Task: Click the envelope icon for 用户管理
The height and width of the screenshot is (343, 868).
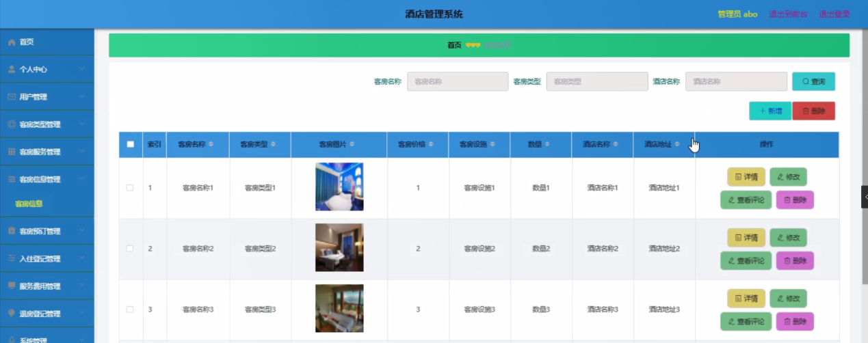Action: click(x=12, y=97)
